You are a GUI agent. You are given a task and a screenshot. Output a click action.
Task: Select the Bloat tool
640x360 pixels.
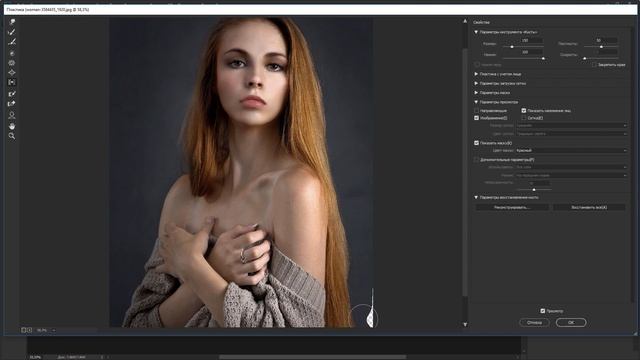[12, 72]
